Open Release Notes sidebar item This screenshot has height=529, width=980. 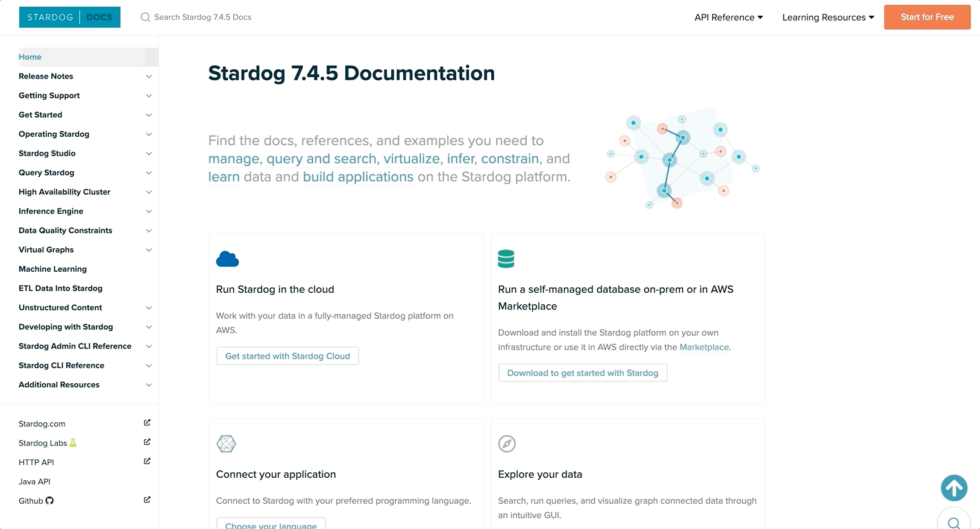(x=46, y=76)
